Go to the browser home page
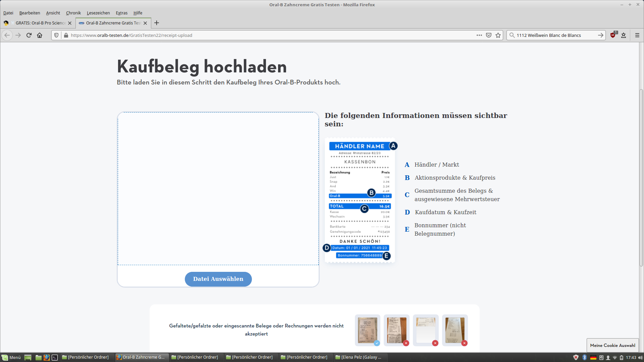This screenshot has height=362, width=644. click(40, 35)
